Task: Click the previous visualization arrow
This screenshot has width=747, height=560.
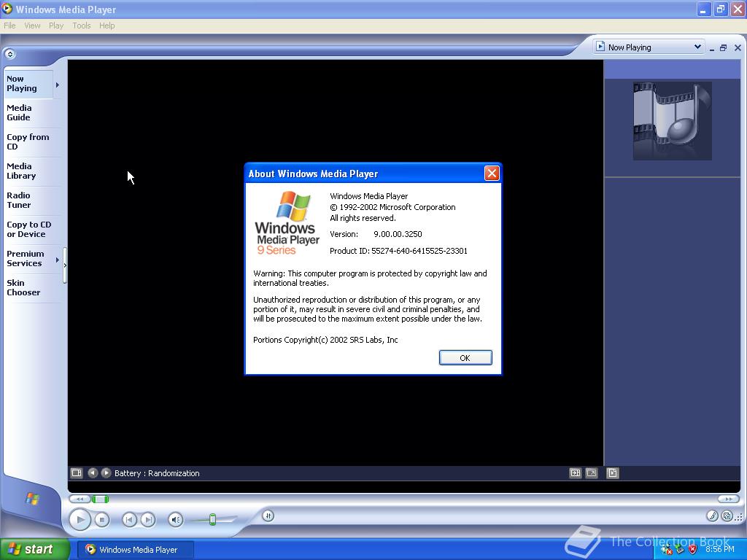Action: tap(93, 472)
